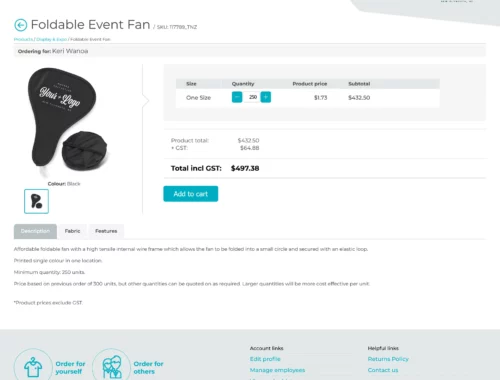Add the Foldable Event Fan to cart
The height and width of the screenshot is (380, 500).
tap(191, 194)
